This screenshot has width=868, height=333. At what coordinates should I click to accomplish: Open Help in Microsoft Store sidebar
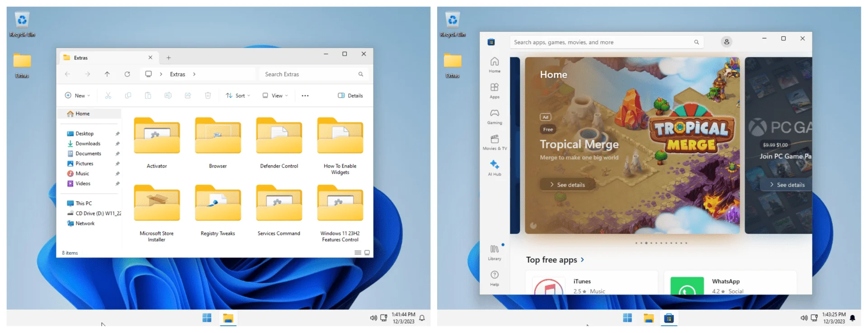pos(495,278)
